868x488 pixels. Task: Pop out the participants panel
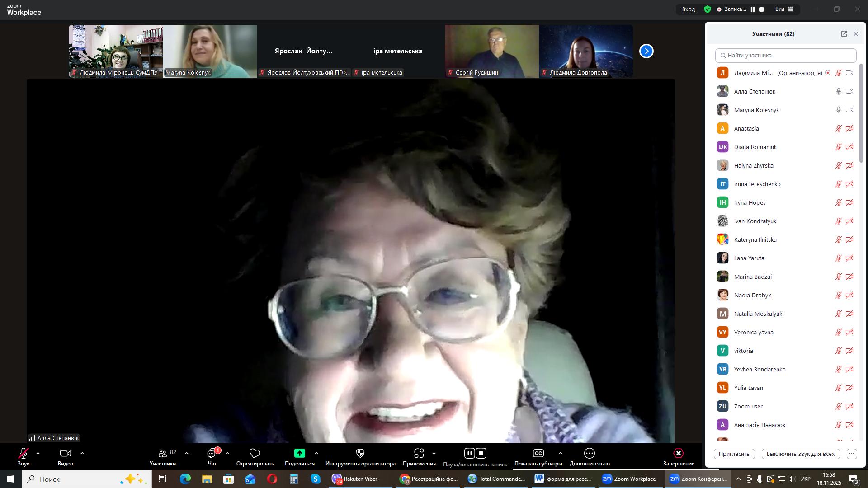[x=844, y=34]
